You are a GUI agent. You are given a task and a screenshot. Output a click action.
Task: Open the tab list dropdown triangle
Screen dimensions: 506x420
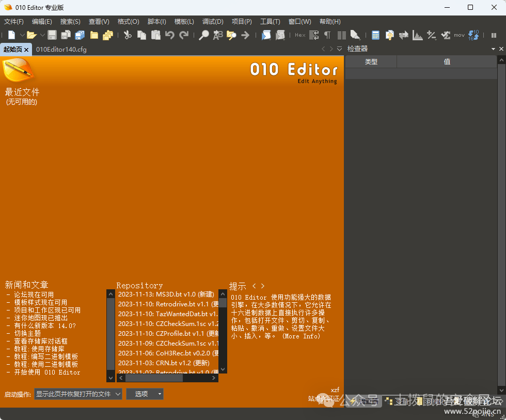click(340, 49)
